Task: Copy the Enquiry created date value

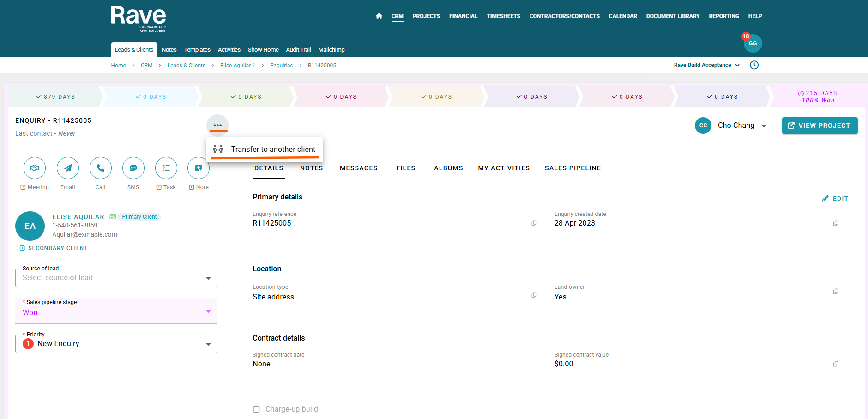Action: [x=836, y=223]
